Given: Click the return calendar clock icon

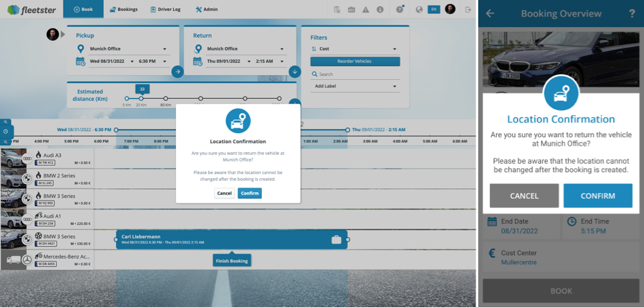Looking at the screenshot, I should (198, 61).
